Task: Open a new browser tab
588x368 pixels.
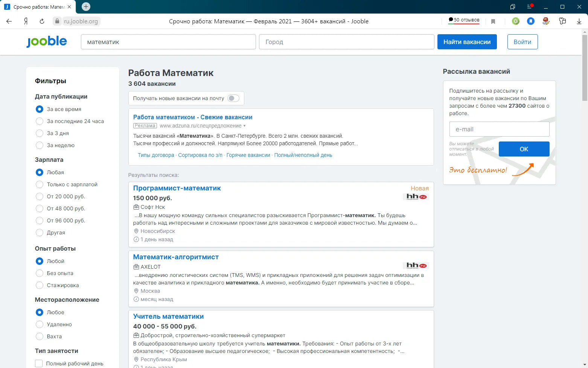Action: (x=86, y=6)
